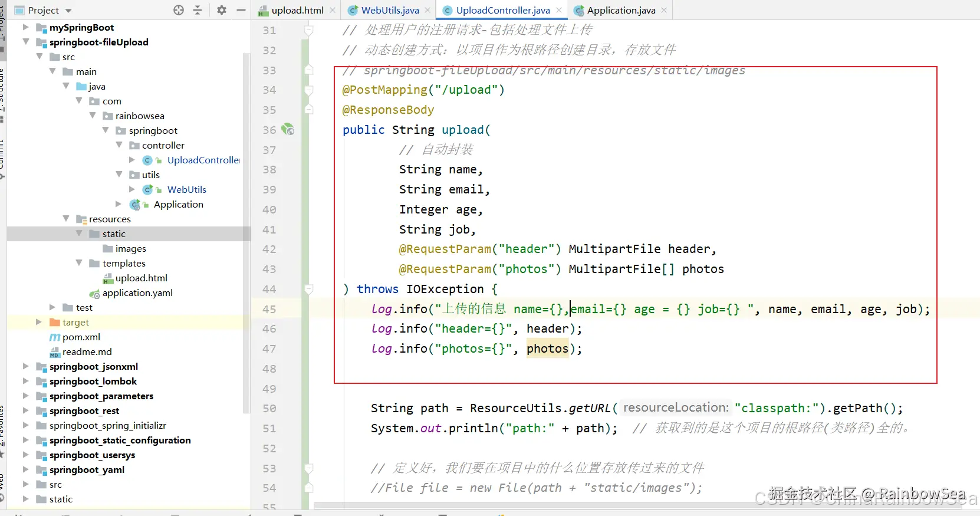
Task: Click line number 45 in the gutter
Action: [x=269, y=309]
